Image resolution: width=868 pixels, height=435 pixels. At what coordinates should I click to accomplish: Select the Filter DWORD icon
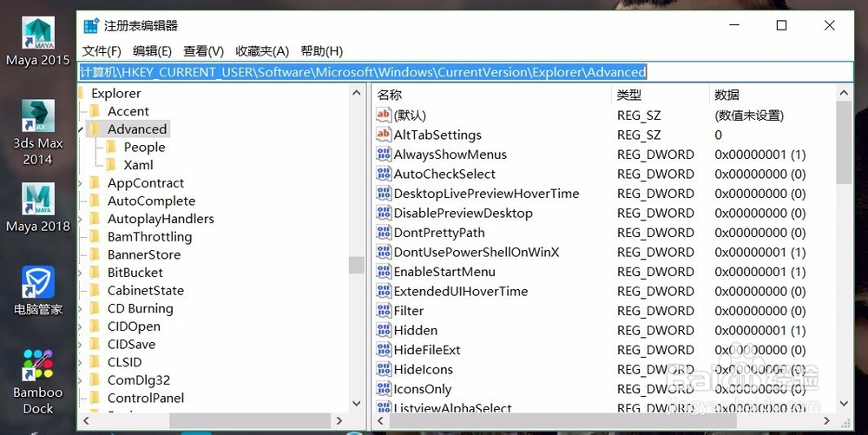tap(383, 311)
